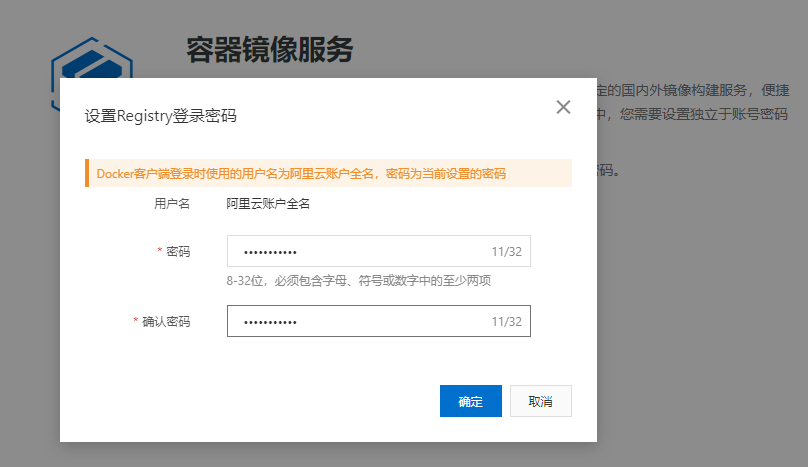Click the container registry hexagon logo

[x=92, y=58]
